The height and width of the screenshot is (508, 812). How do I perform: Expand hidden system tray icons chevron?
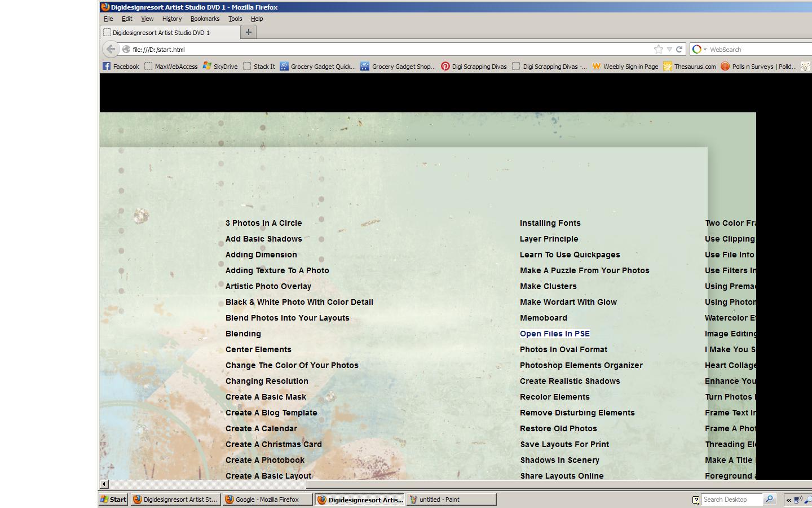[789, 500]
